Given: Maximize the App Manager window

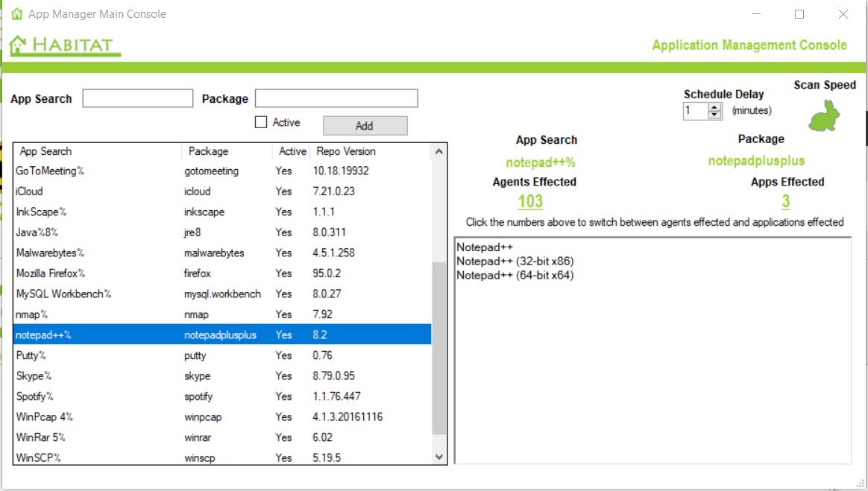Looking at the screenshot, I should pyautogui.click(x=799, y=14).
